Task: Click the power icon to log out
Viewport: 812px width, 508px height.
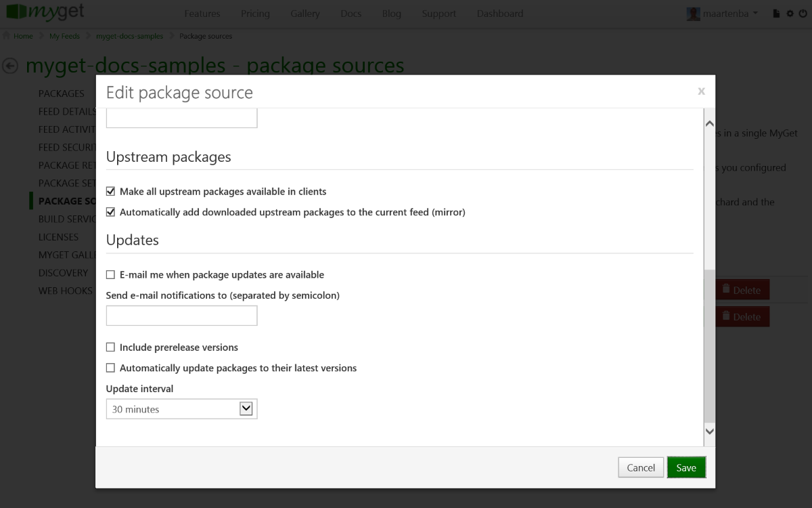Action: click(x=802, y=14)
